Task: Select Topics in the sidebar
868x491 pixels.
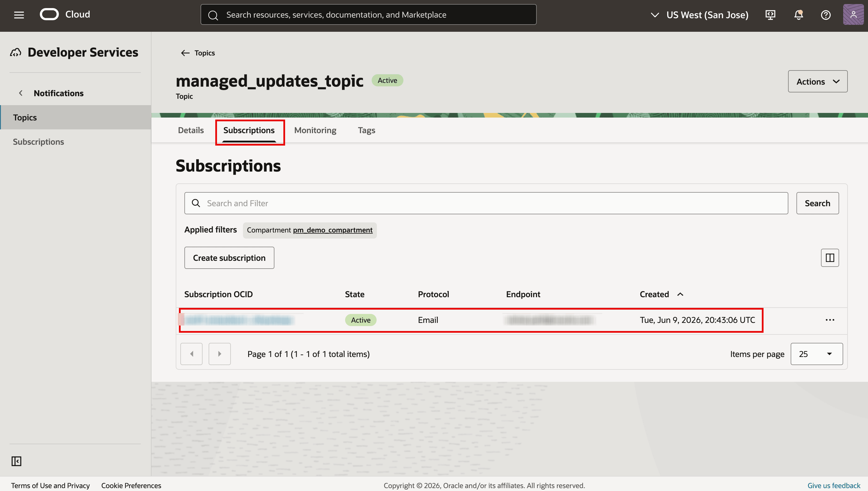Action: pos(76,117)
